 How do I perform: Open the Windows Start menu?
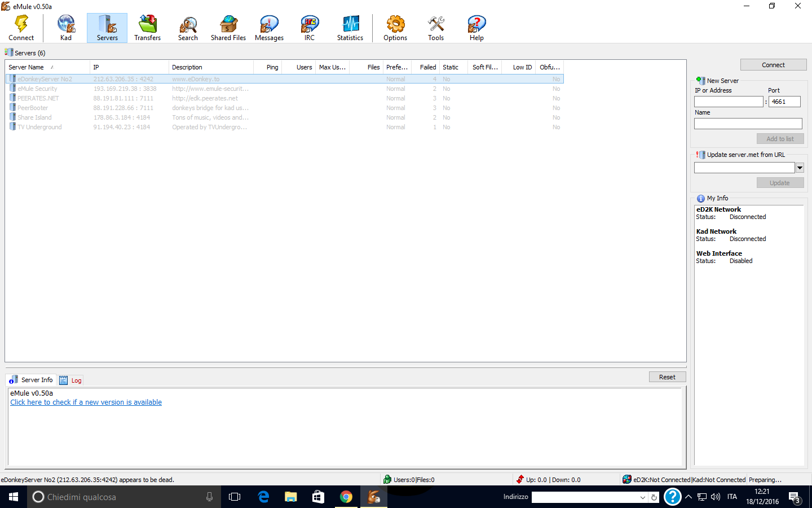click(14, 497)
